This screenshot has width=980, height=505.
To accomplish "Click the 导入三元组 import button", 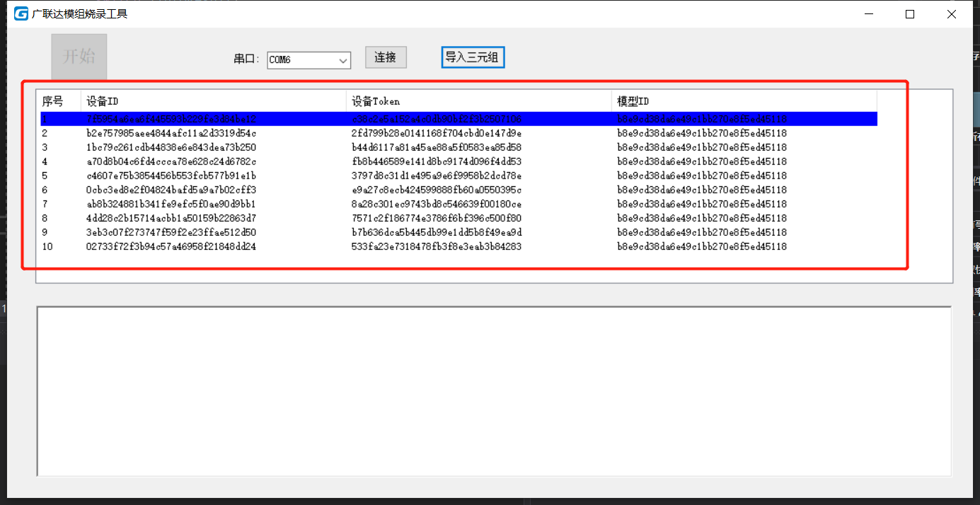I will click(x=473, y=57).
